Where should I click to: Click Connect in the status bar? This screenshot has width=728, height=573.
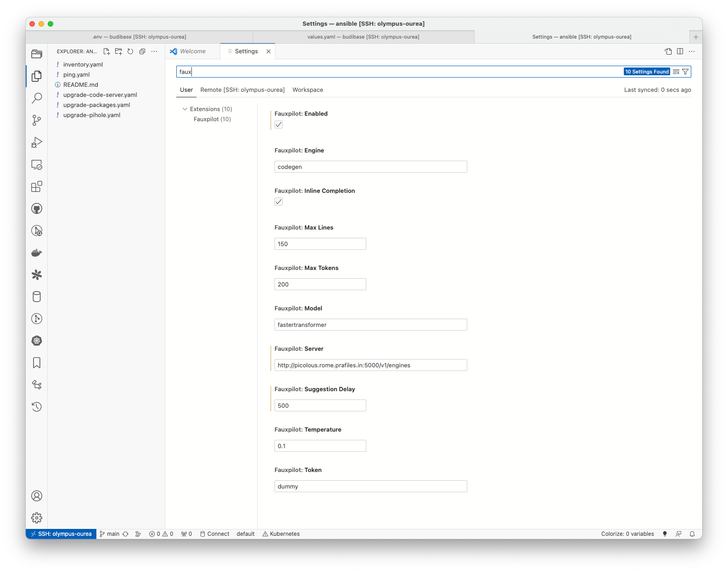[x=214, y=534]
